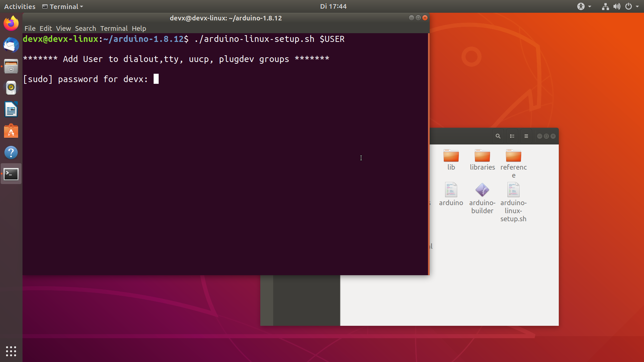The width and height of the screenshot is (644, 362).
Task: Close the Terminal window
Action: tap(425, 18)
